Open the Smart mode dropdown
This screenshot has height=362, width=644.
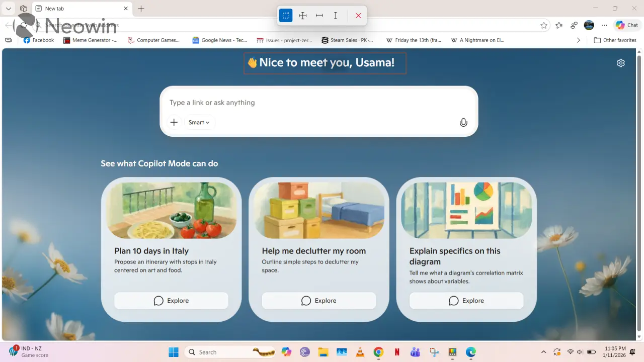click(199, 122)
